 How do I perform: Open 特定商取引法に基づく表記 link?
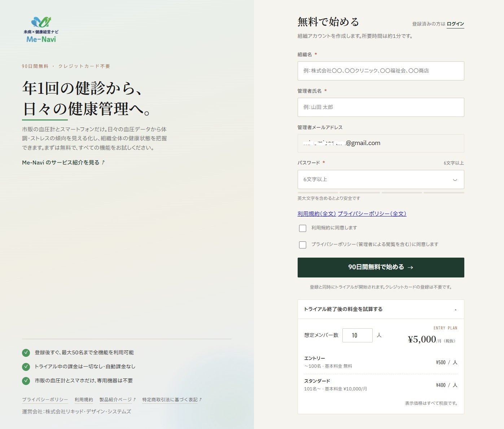coord(172,399)
